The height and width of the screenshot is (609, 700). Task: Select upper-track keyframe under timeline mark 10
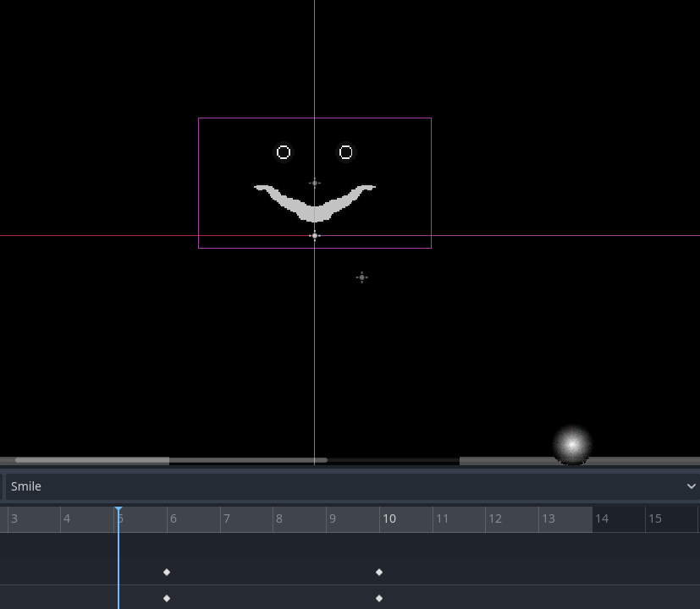[x=379, y=572]
